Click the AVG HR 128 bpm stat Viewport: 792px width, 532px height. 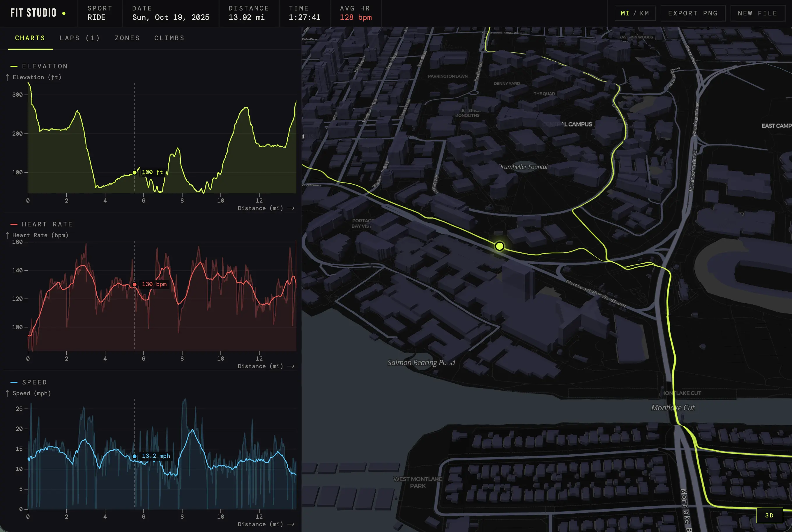(356, 13)
